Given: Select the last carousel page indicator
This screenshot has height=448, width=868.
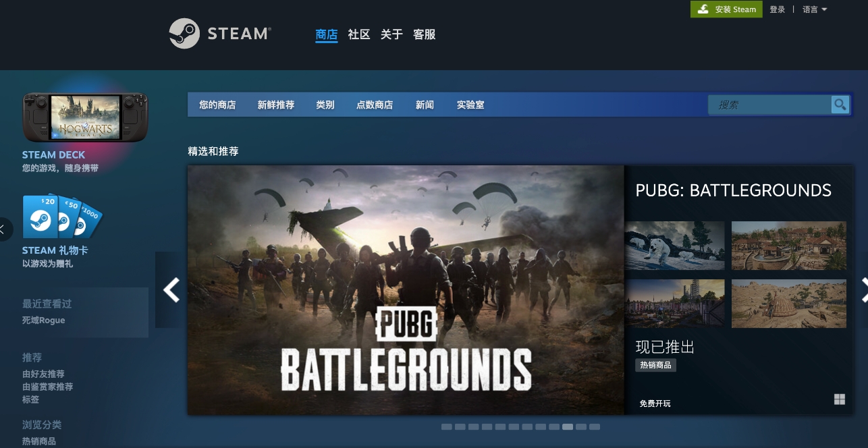Looking at the screenshot, I should point(594,427).
